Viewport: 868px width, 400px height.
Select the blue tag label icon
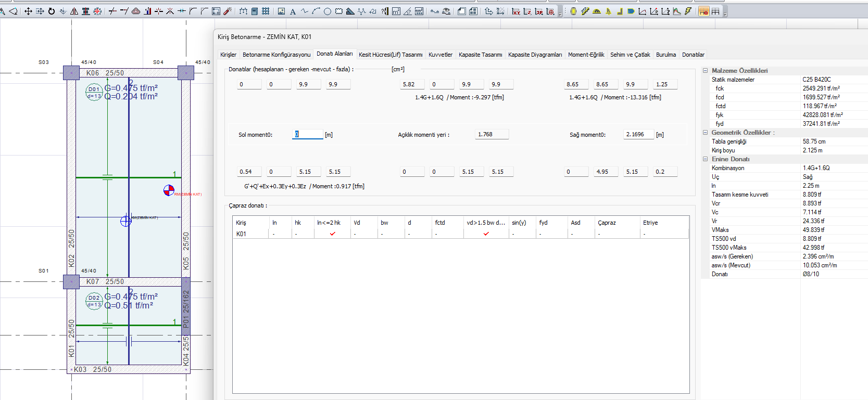[x=631, y=11]
